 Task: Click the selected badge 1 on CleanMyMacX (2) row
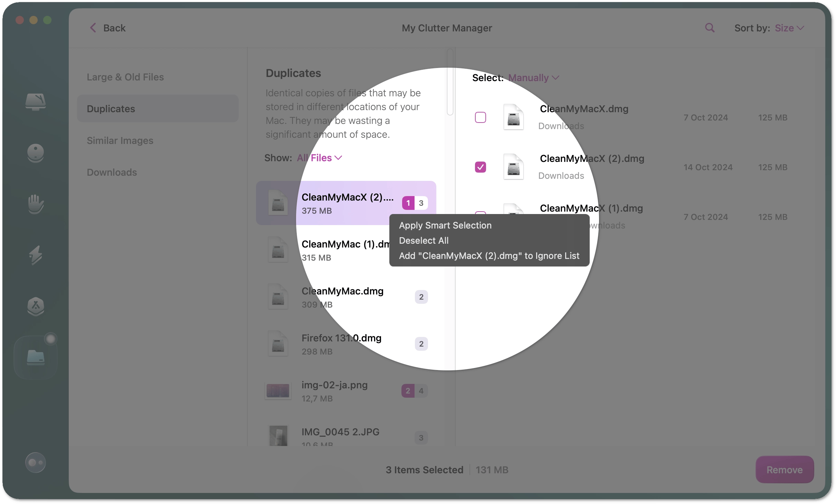(x=408, y=203)
